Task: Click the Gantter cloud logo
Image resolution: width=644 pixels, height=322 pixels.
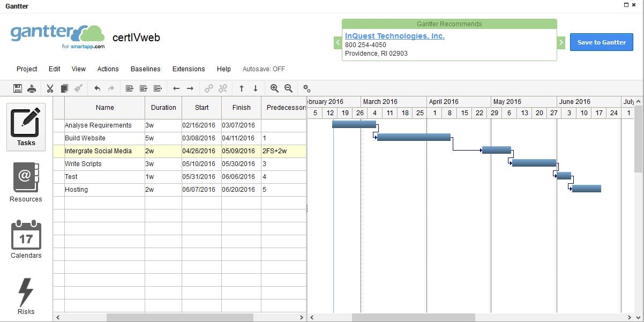Action: tap(57, 36)
